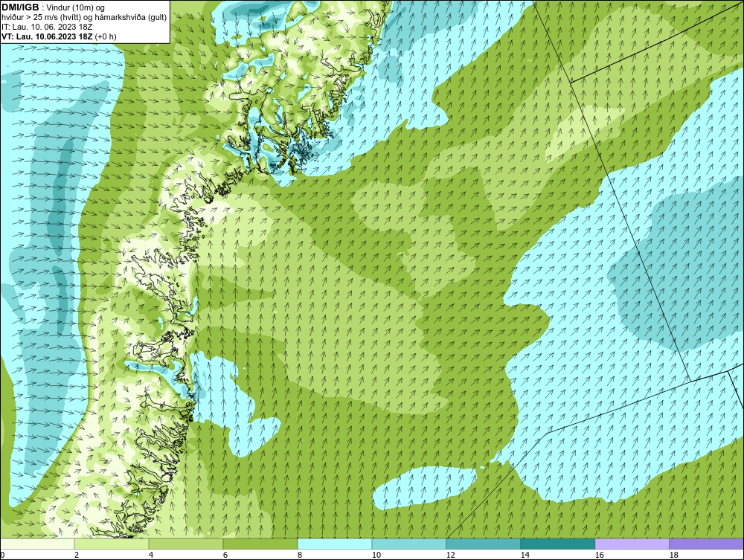Click the legend scale label '10'

tap(376, 555)
